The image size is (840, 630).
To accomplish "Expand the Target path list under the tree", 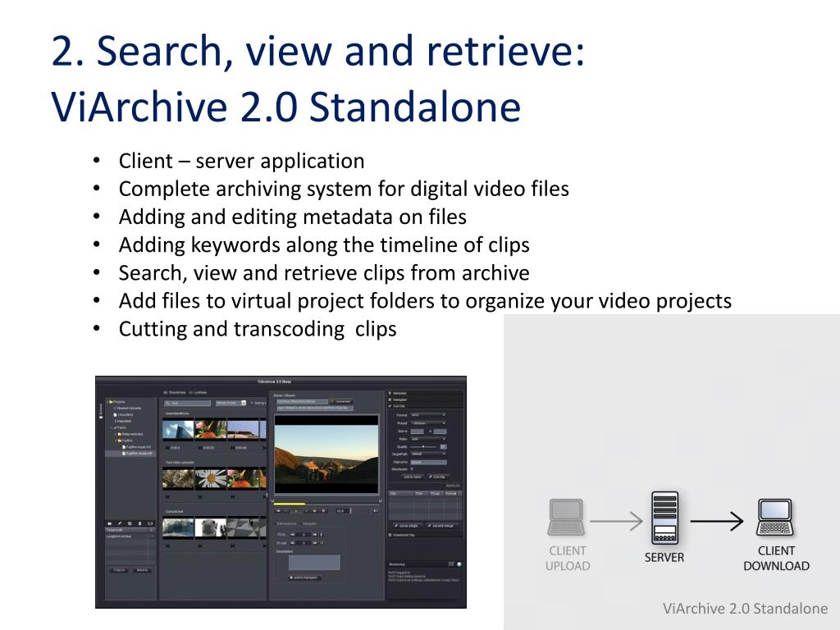I will click(x=152, y=530).
